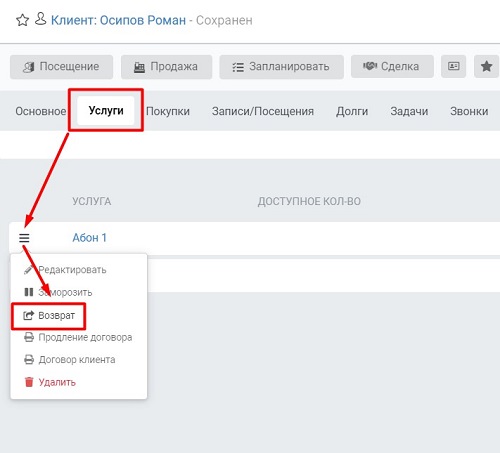
Task: Click the Продажа button
Action: point(166,67)
